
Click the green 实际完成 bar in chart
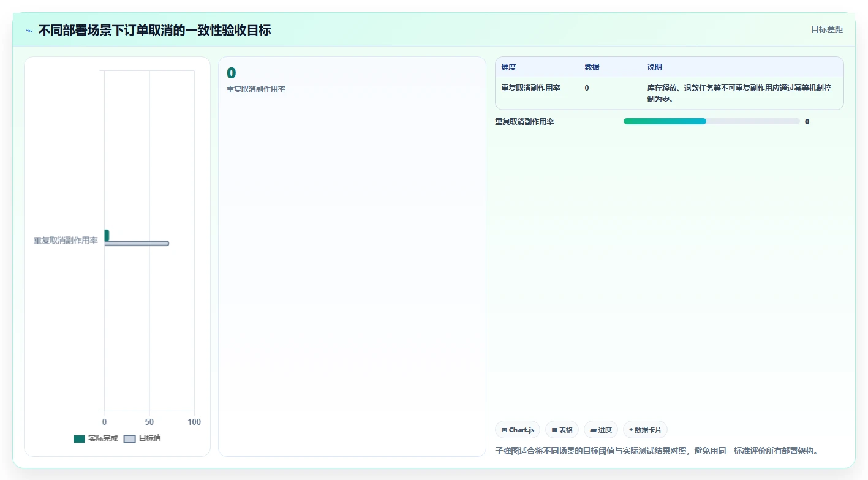(x=107, y=235)
